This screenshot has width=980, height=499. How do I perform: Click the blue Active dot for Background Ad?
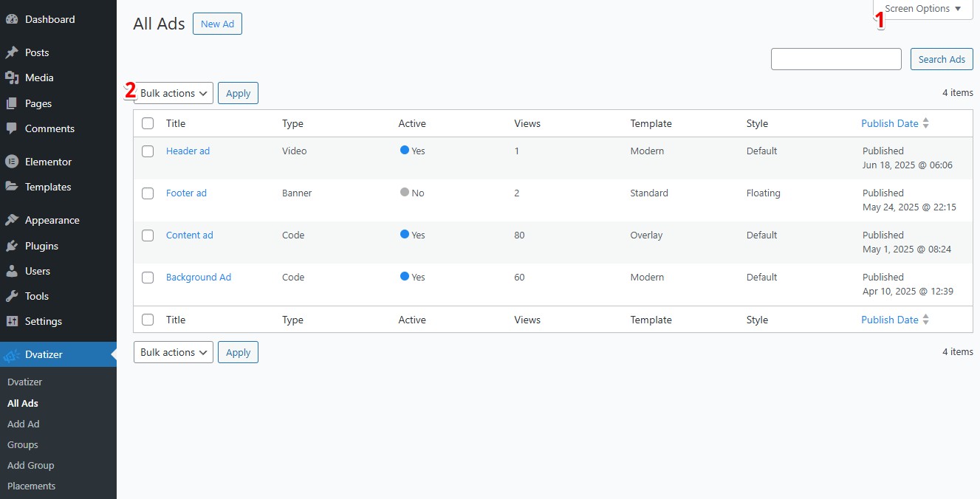(405, 276)
